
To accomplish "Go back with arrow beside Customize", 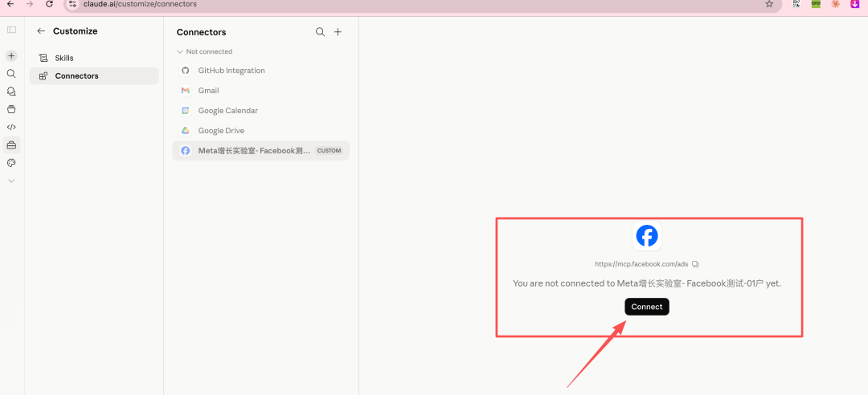I will coord(41,31).
